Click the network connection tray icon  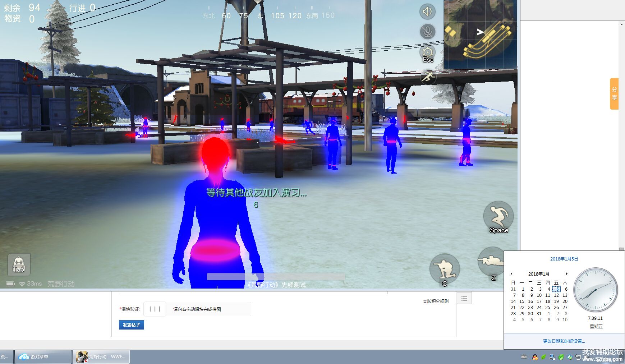[x=578, y=357]
